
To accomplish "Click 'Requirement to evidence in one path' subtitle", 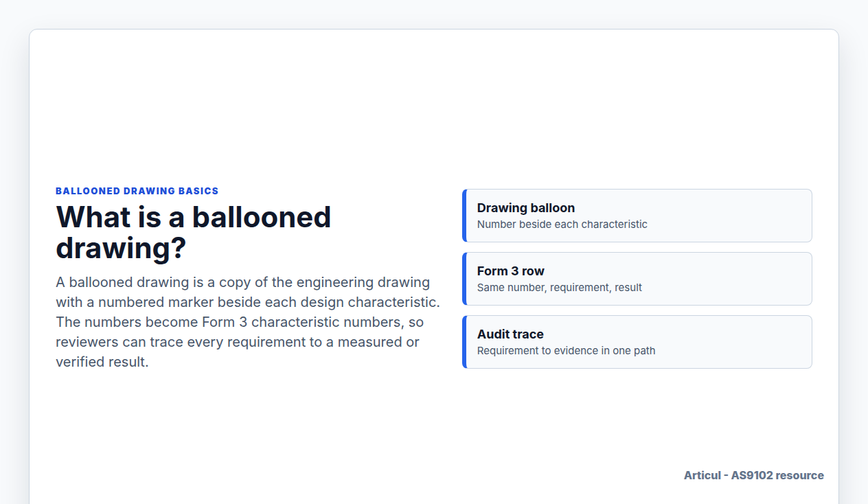I will (567, 351).
